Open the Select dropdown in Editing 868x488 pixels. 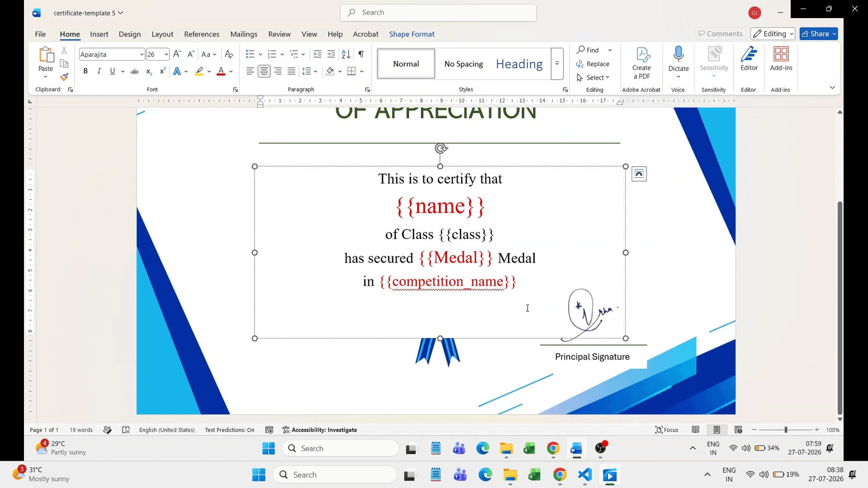(593, 78)
